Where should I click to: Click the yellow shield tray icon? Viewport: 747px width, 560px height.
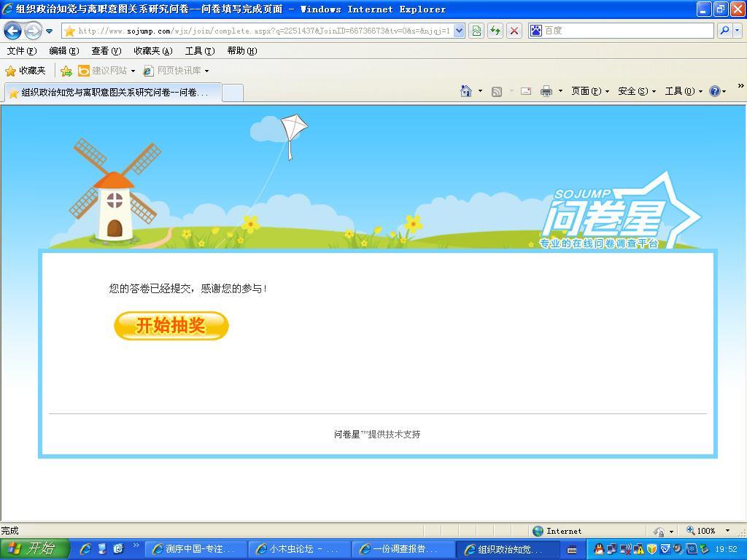tap(651, 550)
